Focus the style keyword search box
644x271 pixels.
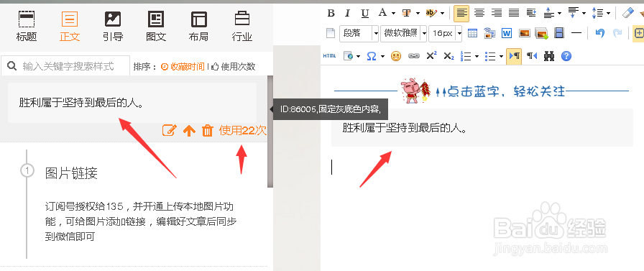[65, 66]
